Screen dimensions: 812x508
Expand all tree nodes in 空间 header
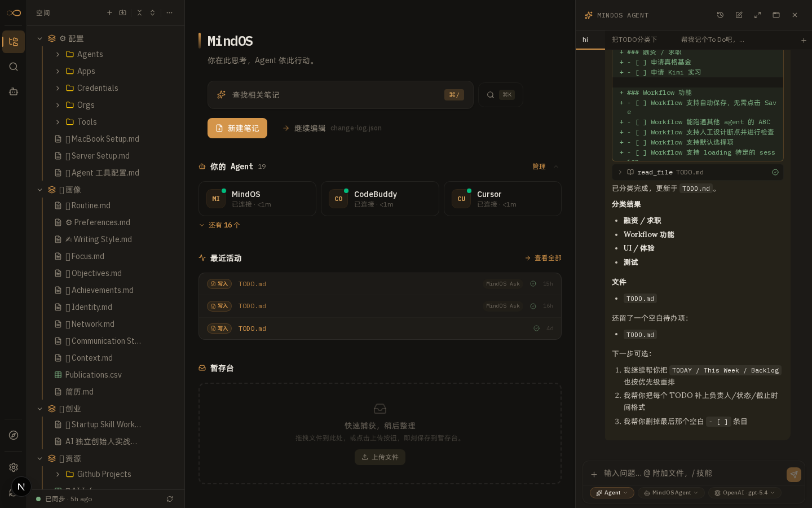pos(152,12)
